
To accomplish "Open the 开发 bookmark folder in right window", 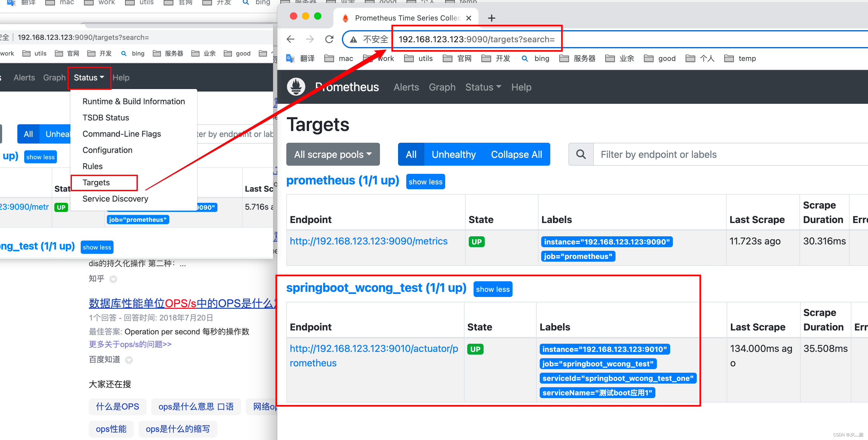I will pos(496,59).
